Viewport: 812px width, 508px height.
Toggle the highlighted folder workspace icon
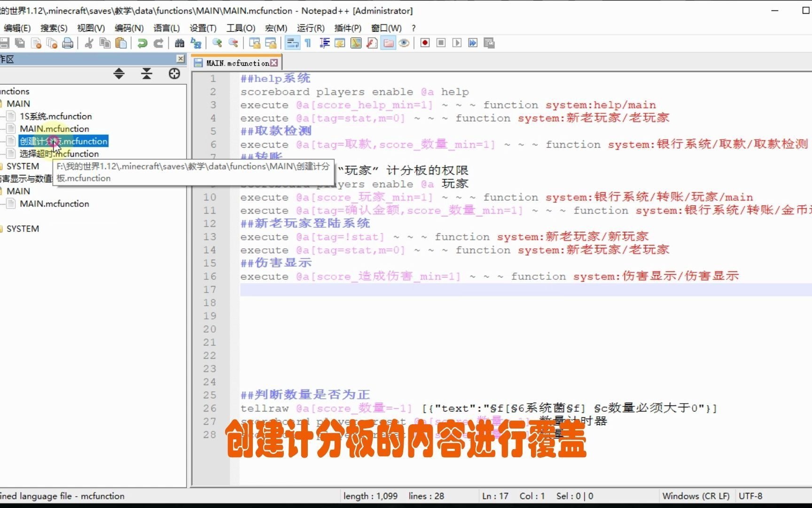click(388, 43)
